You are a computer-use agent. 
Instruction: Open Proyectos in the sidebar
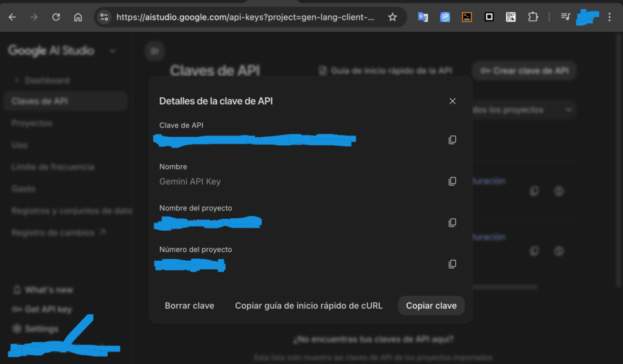(32, 123)
